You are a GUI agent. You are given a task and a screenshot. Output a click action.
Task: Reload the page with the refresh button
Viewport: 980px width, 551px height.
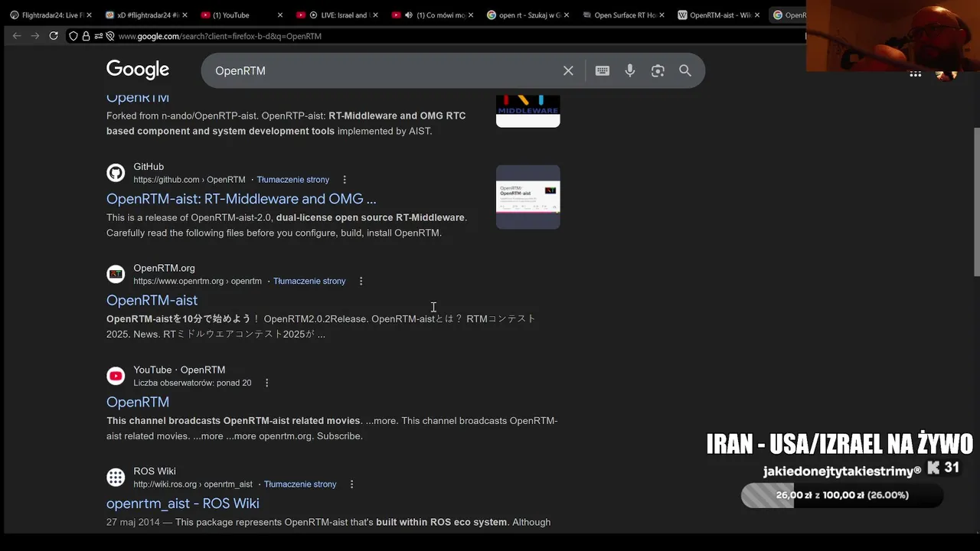[54, 36]
